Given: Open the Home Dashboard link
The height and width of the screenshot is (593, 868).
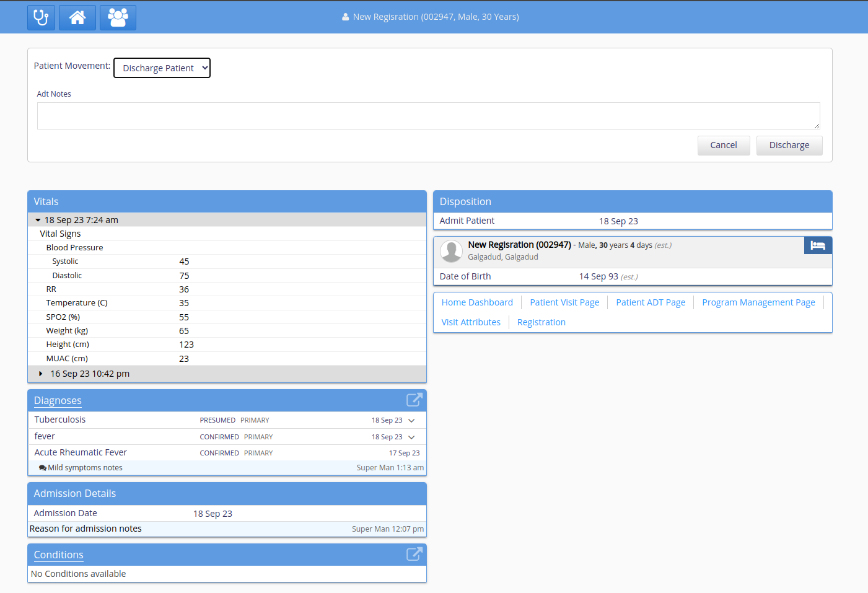Looking at the screenshot, I should pos(477,302).
